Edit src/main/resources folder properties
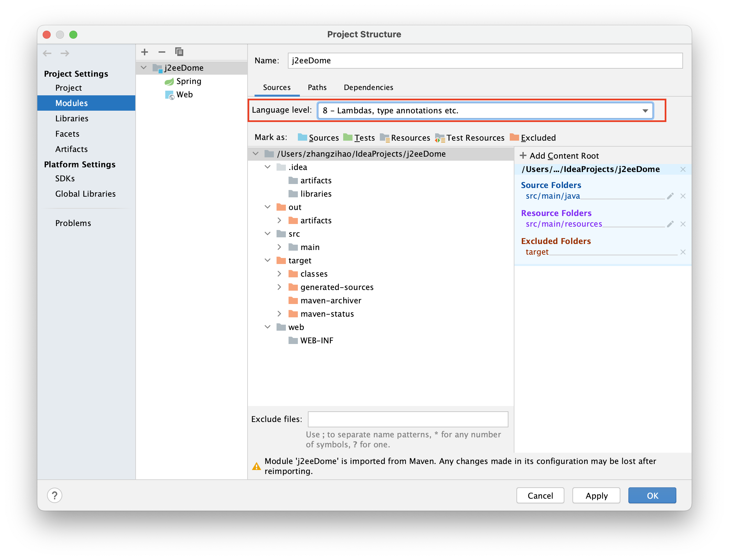The width and height of the screenshot is (729, 560). point(670,224)
